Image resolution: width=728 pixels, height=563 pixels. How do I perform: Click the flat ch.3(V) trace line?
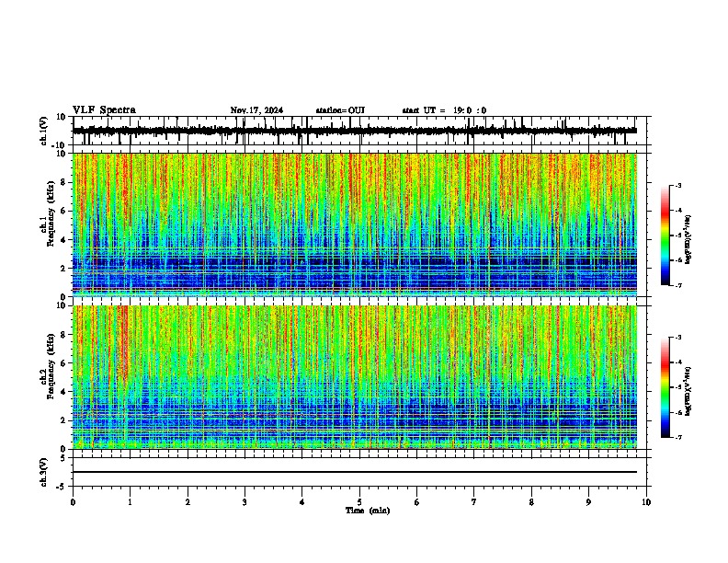(x=355, y=472)
